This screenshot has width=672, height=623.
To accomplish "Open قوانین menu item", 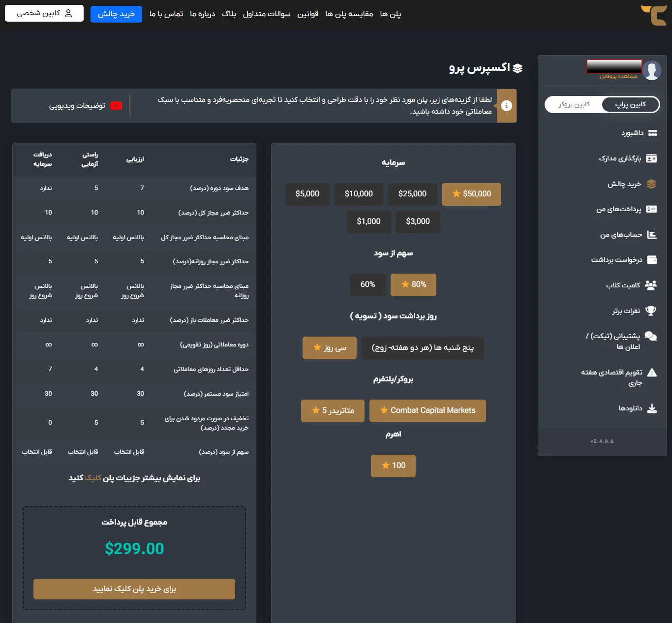I will click(308, 14).
